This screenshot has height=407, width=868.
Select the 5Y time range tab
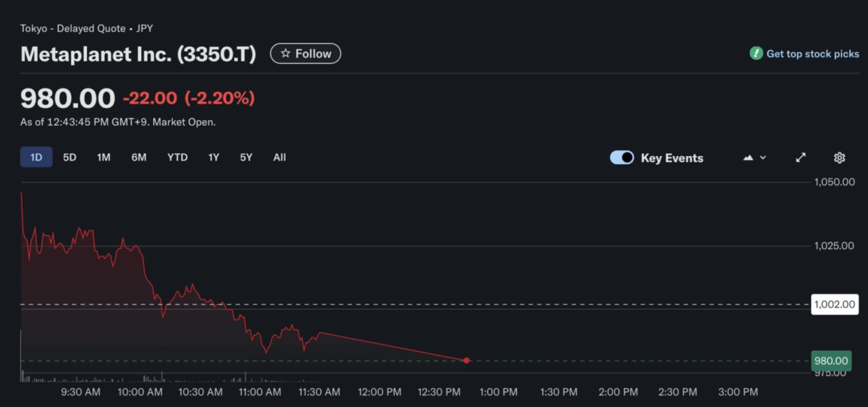click(245, 157)
